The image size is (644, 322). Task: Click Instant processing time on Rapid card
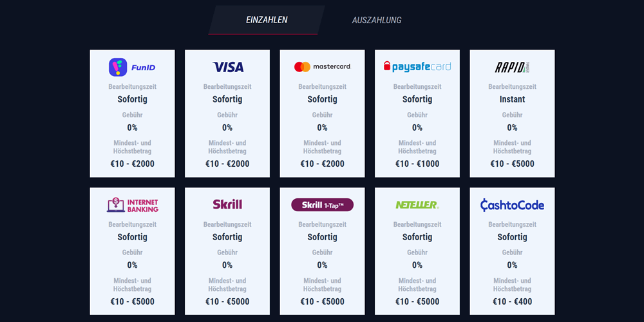point(512,99)
